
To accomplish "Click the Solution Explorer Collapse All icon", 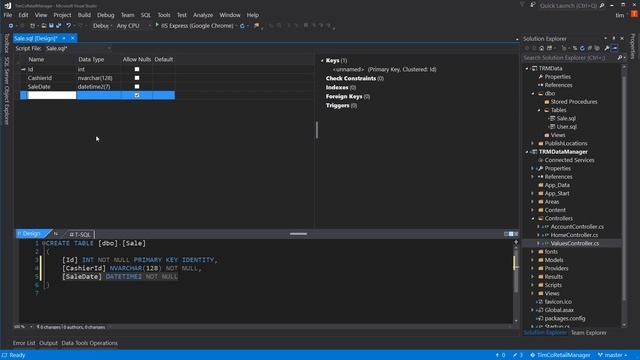I will [589, 48].
